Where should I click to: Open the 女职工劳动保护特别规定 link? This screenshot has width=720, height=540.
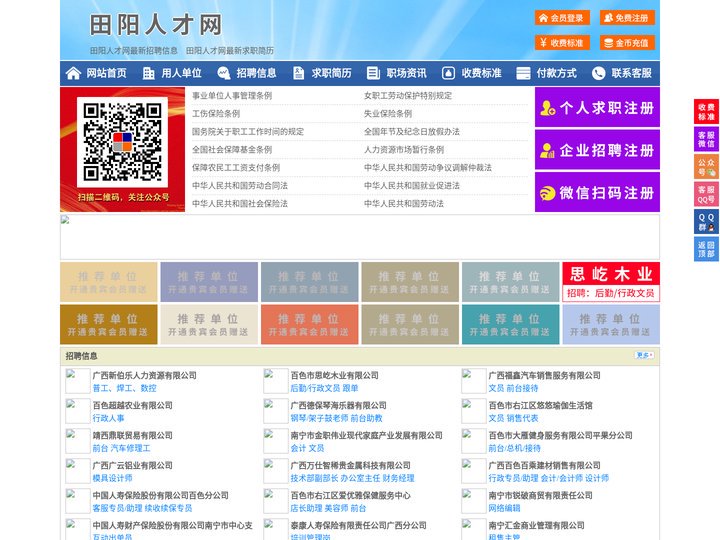tap(408, 96)
